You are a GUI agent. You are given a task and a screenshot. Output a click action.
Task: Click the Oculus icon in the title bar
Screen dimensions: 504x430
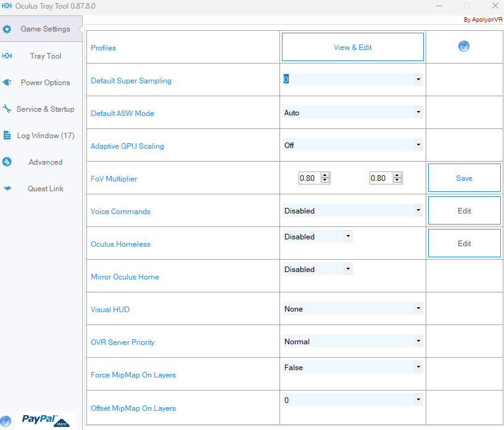(7, 6)
